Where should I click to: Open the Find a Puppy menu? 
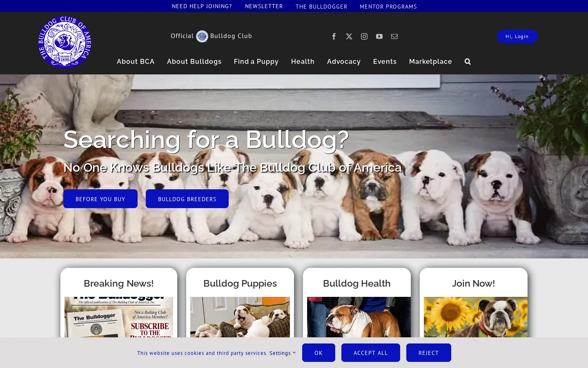[x=256, y=61]
